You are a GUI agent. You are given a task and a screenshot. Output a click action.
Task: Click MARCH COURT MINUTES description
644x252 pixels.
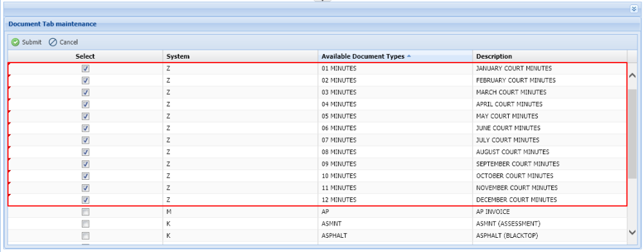511,92
